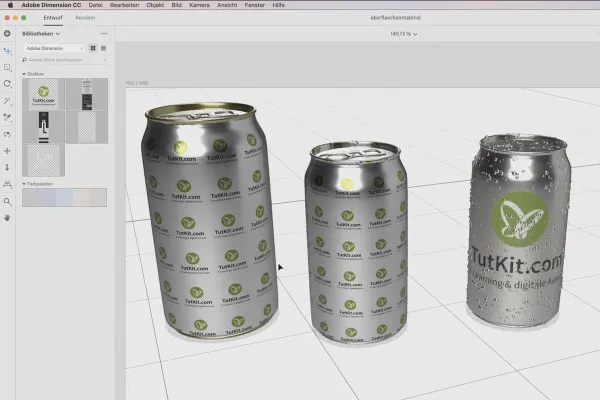Select the third-row transparent pattern graphic thumbnail
This screenshot has height=400, width=600.
[x=43, y=160]
